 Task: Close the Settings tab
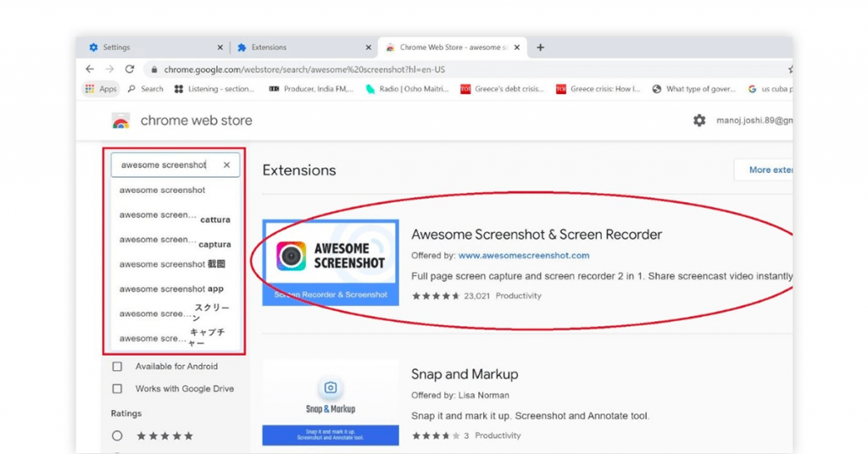[220, 47]
